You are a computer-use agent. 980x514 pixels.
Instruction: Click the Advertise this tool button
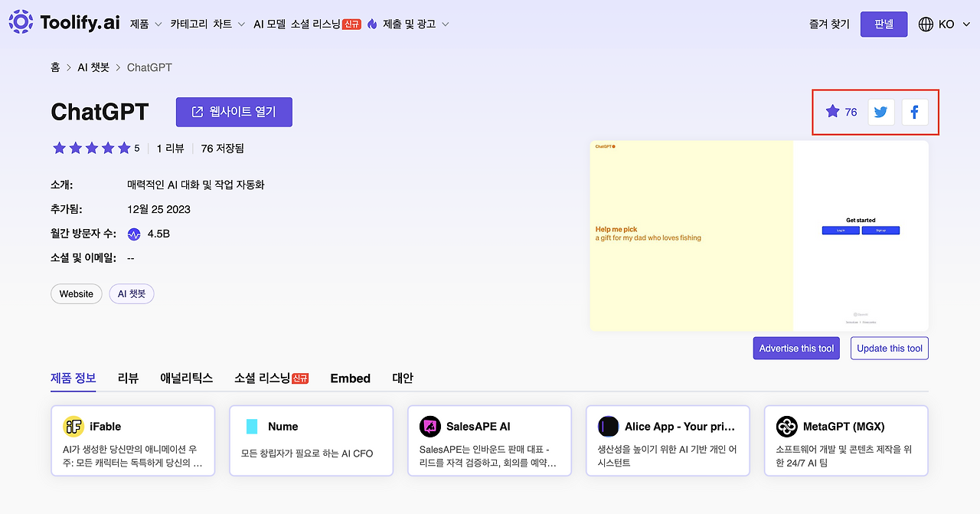pyautogui.click(x=796, y=348)
